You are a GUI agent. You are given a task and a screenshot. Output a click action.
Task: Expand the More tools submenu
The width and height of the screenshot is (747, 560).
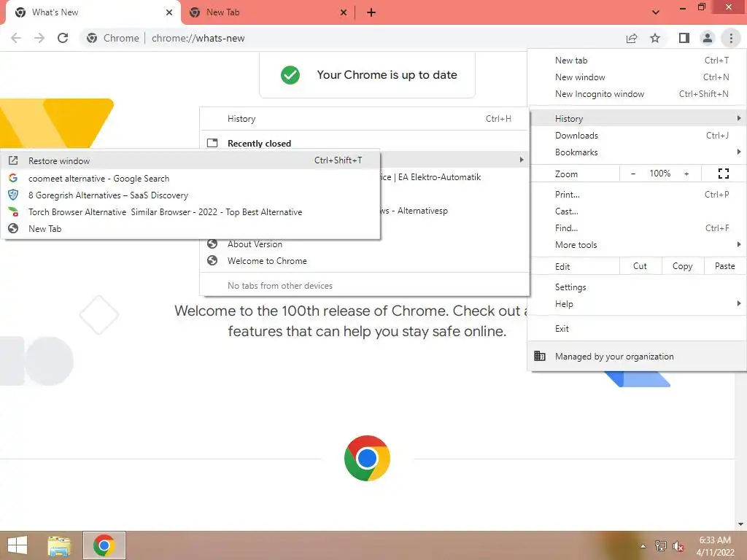tap(638, 245)
